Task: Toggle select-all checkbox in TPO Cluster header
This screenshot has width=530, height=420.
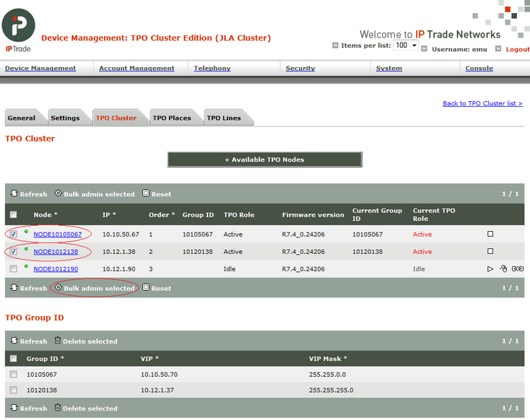Action: (13, 214)
